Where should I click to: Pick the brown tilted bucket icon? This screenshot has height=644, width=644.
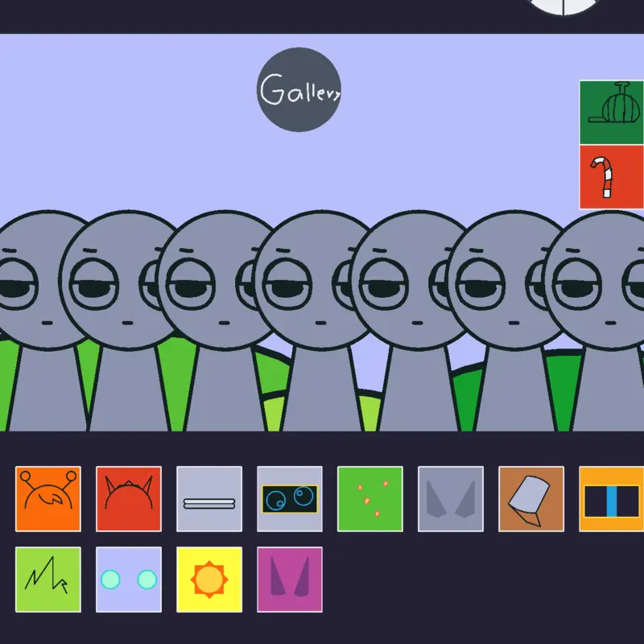click(x=531, y=498)
